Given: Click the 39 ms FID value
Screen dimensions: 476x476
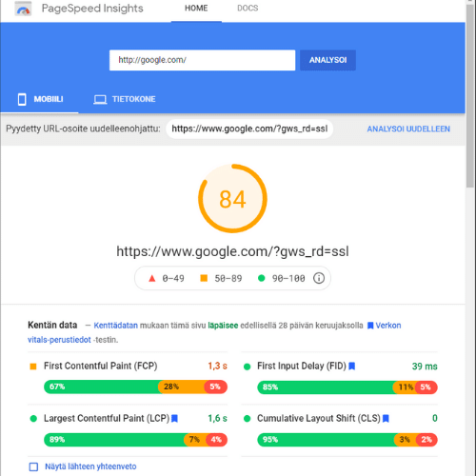Looking at the screenshot, I should (425, 367).
